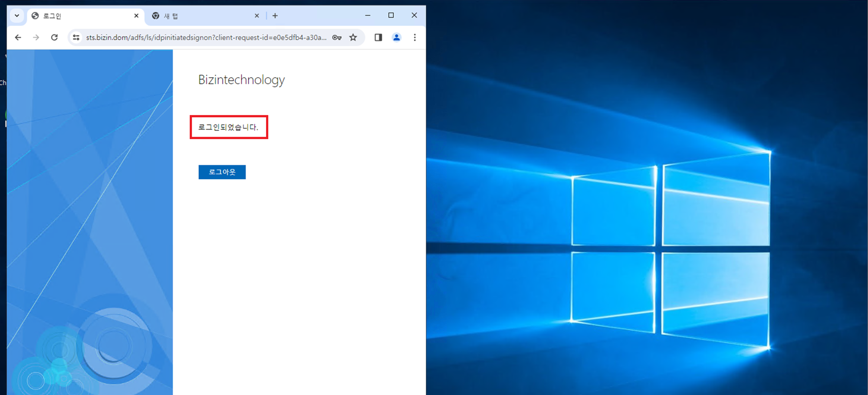This screenshot has height=395, width=868.
Task: Open a new tab with plus button
Action: point(275,16)
